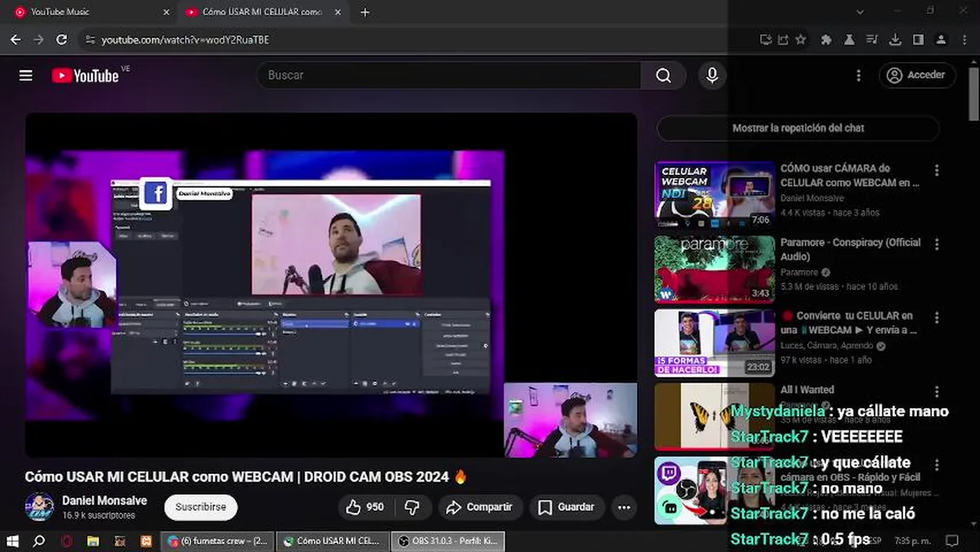Open File Explorer from the taskbar
980x552 pixels.
pyautogui.click(x=93, y=540)
